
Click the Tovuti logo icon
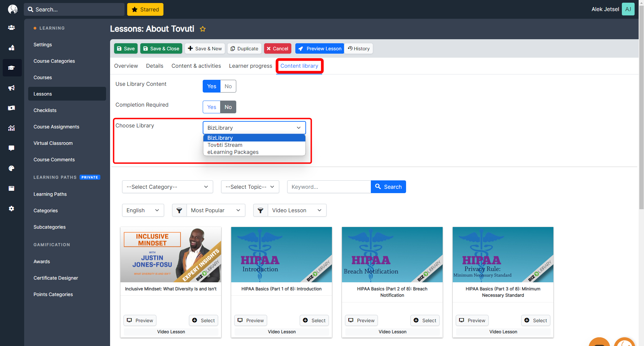click(12, 9)
